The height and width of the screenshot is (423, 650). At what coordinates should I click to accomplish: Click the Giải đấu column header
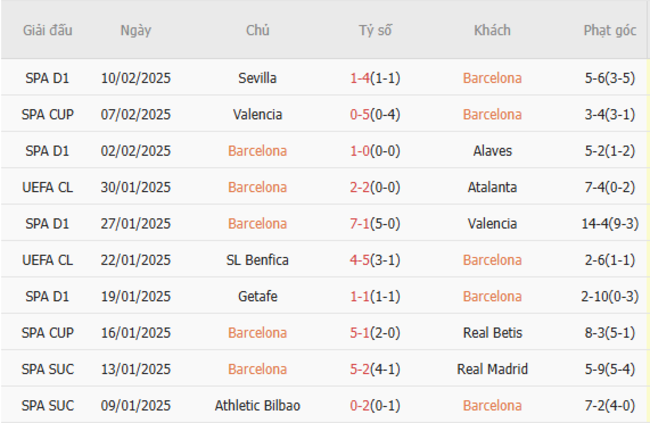pos(47,30)
